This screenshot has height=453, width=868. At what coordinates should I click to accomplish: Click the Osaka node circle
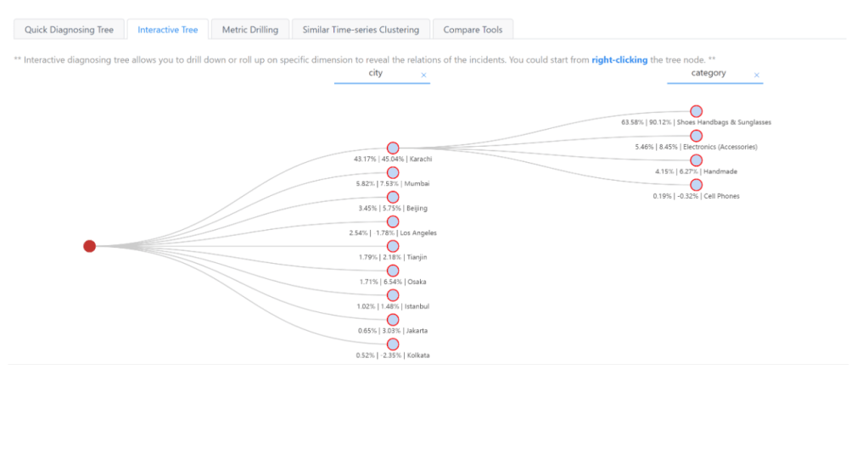[393, 271]
